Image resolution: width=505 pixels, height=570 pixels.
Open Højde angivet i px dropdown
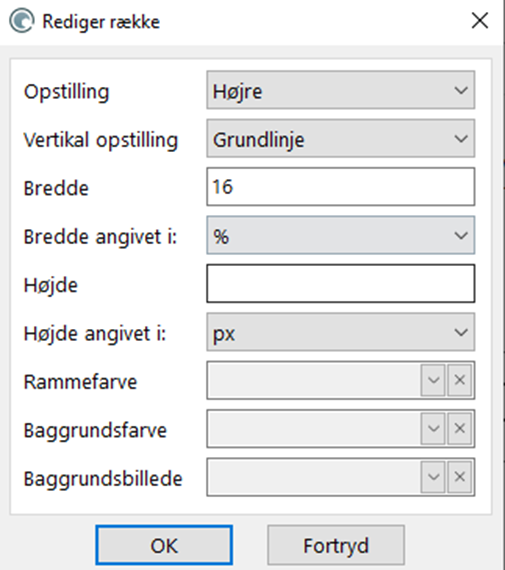pos(341,332)
